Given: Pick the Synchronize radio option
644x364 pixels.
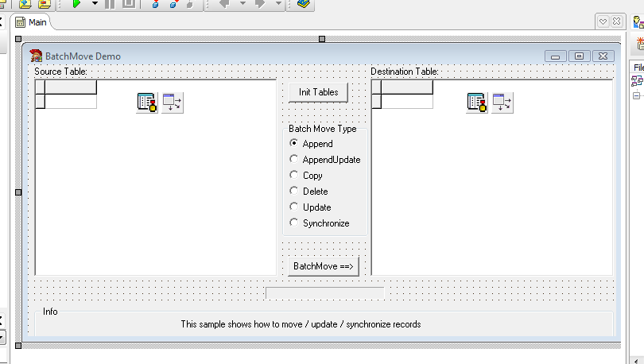Looking at the screenshot, I should [x=294, y=223].
